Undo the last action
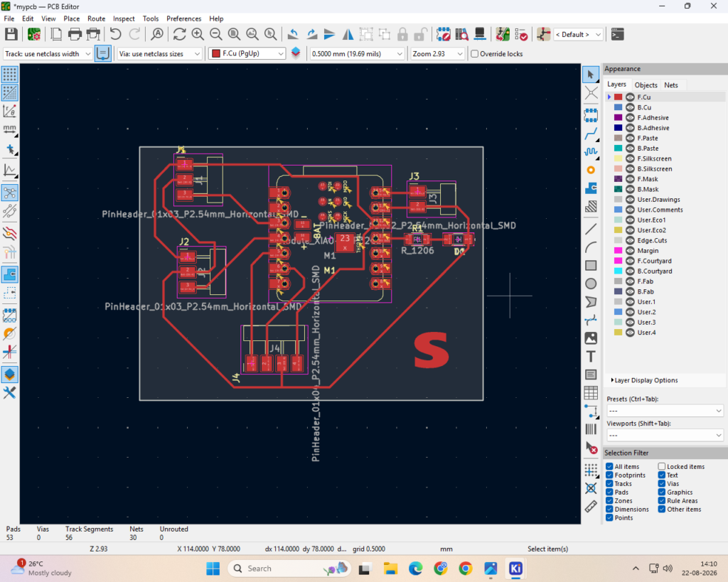This screenshot has width=728, height=582. tap(116, 34)
